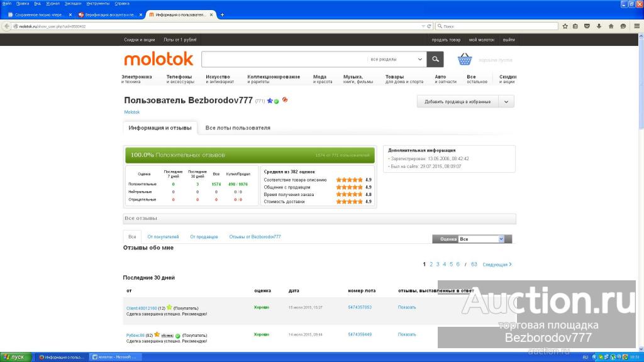
Task: Open a new browser tab with plus
Action: [x=222, y=15]
